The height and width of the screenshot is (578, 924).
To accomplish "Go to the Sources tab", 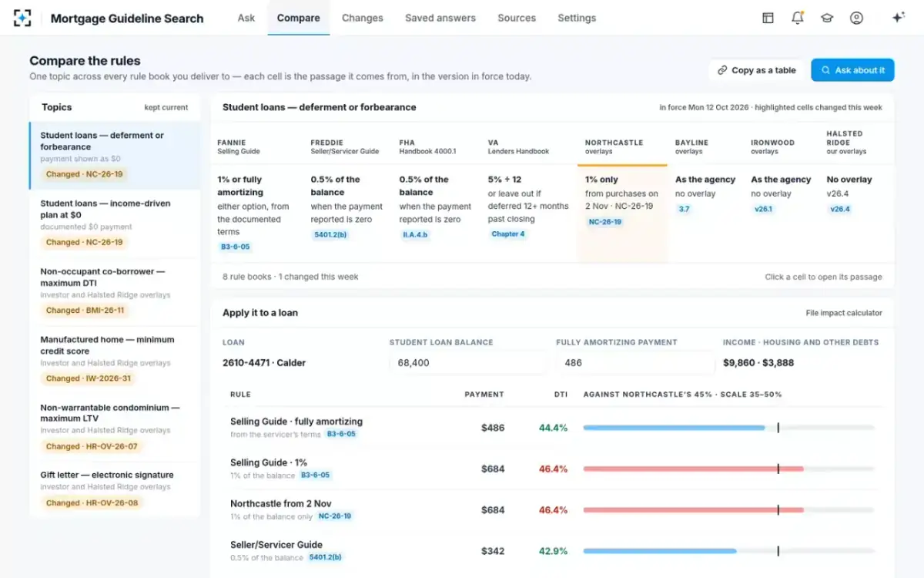I will coord(517,18).
